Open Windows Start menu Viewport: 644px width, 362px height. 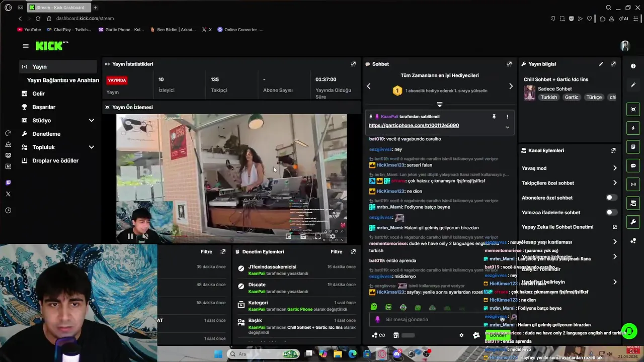click(x=218, y=354)
